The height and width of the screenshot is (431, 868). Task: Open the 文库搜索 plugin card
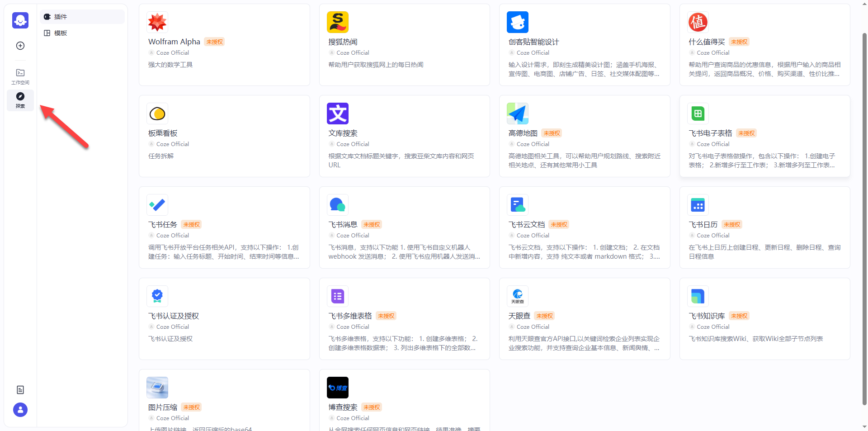[404, 136]
